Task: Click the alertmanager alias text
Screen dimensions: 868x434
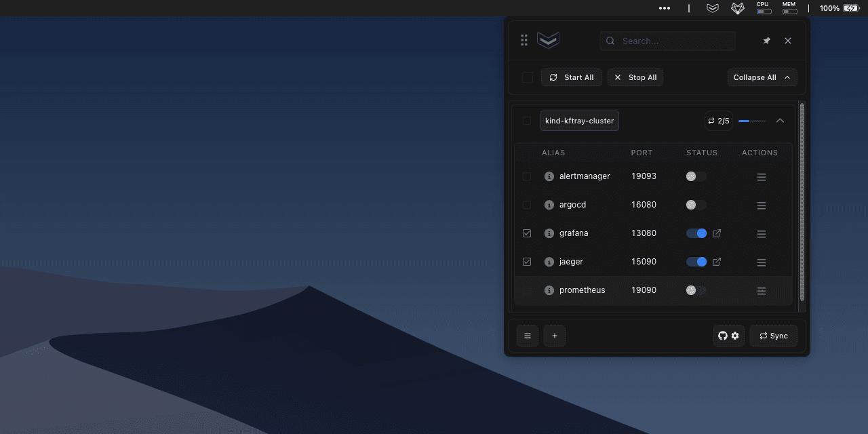Action: coord(585,176)
